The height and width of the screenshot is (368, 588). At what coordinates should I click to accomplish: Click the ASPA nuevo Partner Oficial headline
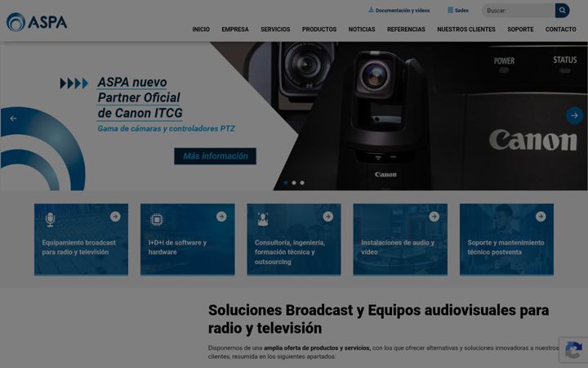point(140,97)
